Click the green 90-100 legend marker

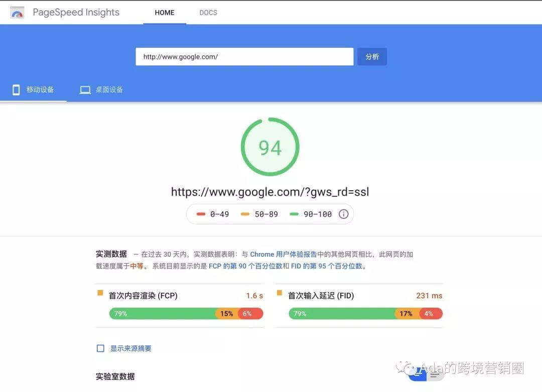[295, 214]
